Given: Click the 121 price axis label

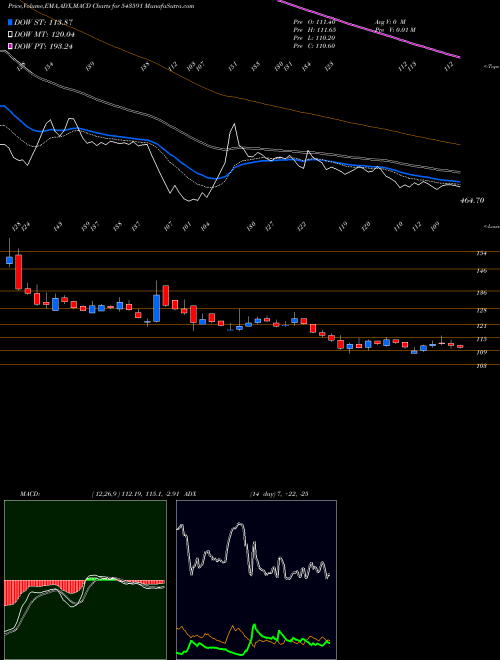Looking at the screenshot, I should [x=482, y=326].
